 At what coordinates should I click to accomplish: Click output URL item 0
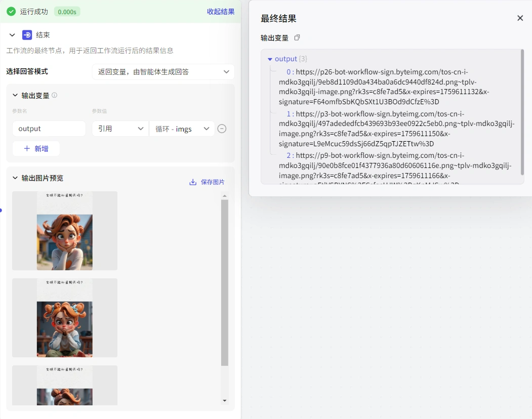(383, 87)
